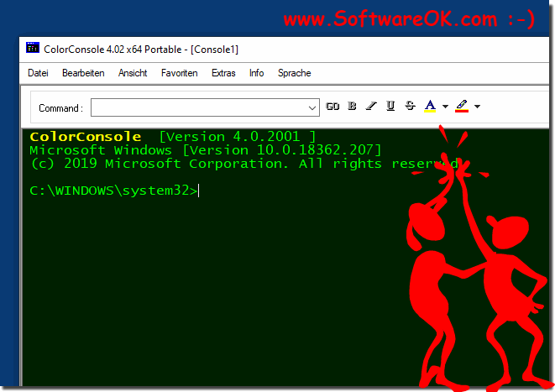Click the ColorConsole 4.02 x64 Portable title text
Screen dimensions: 555x392
pos(141,50)
